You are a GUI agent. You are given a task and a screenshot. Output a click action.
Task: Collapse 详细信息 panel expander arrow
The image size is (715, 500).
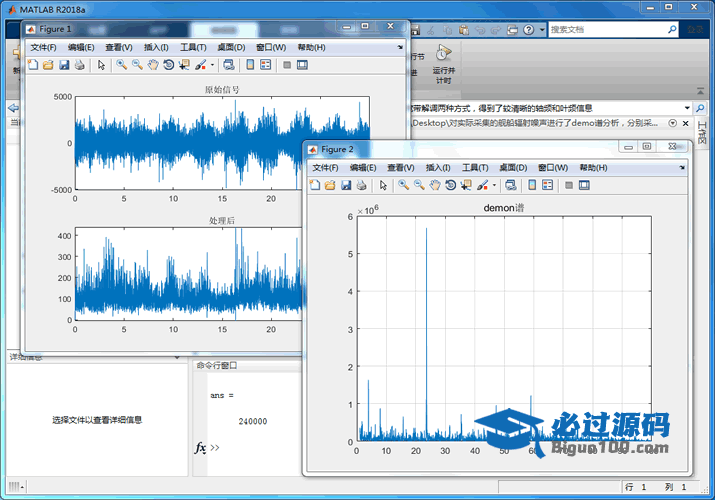pos(177,357)
